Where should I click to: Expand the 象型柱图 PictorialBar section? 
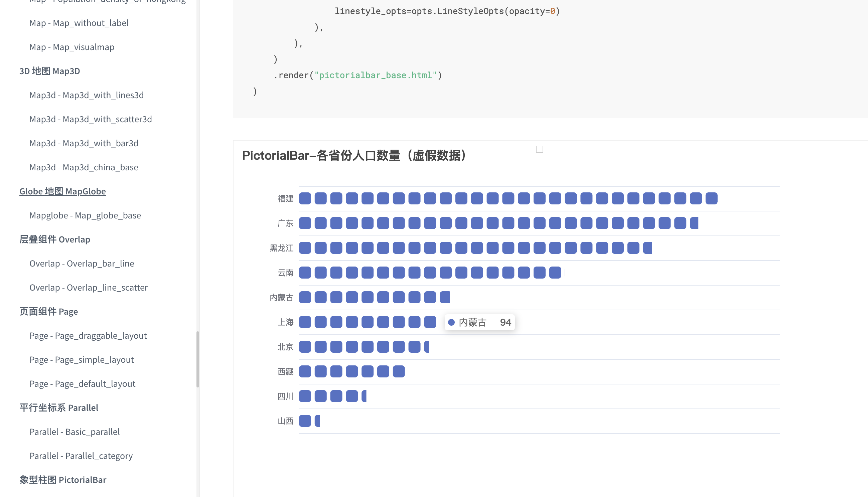coord(63,480)
